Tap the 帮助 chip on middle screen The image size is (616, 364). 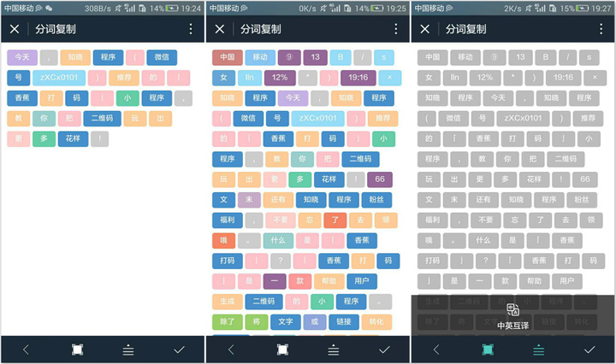pyautogui.click(x=329, y=281)
